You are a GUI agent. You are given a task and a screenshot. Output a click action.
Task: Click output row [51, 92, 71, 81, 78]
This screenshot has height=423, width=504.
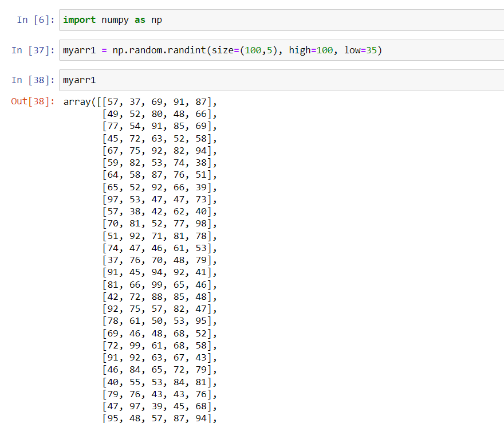tap(159, 236)
